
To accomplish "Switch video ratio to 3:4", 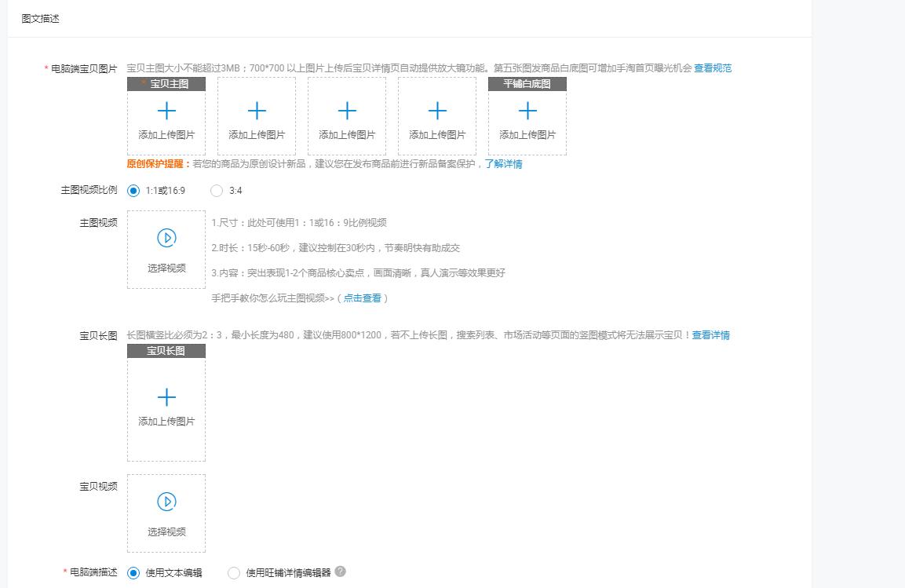I will pos(217,190).
